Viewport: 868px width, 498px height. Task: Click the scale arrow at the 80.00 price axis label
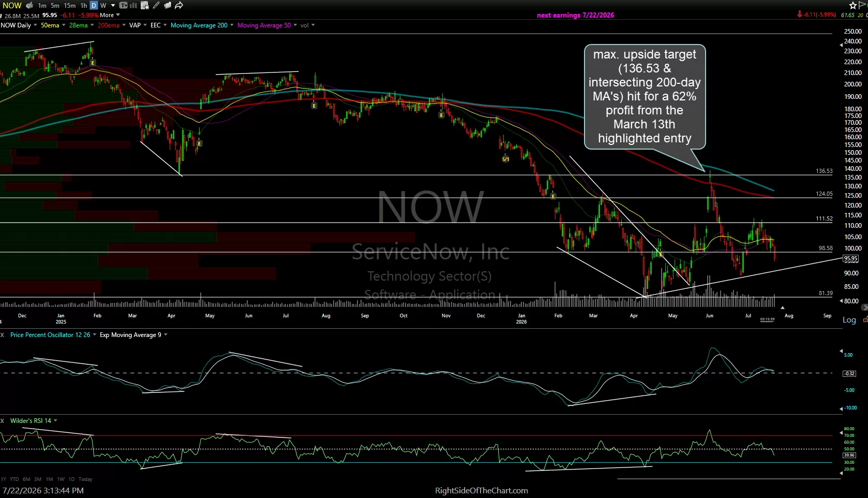click(x=842, y=301)
